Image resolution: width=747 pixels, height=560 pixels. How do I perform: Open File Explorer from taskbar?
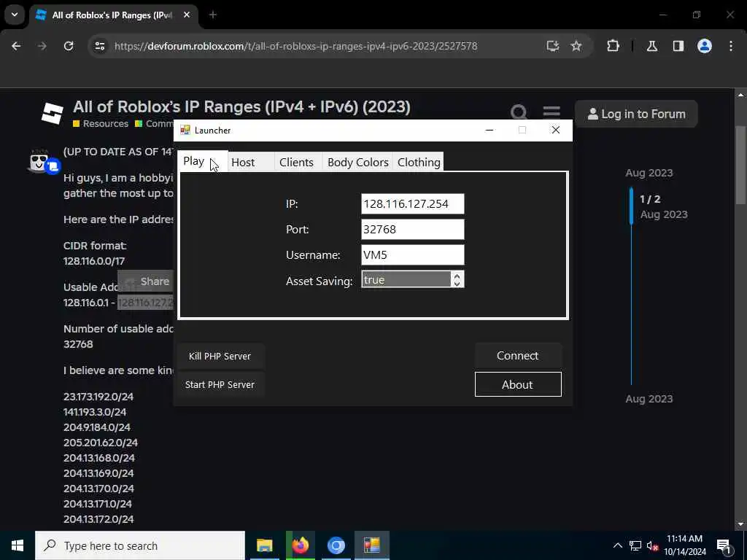(264, 545)
